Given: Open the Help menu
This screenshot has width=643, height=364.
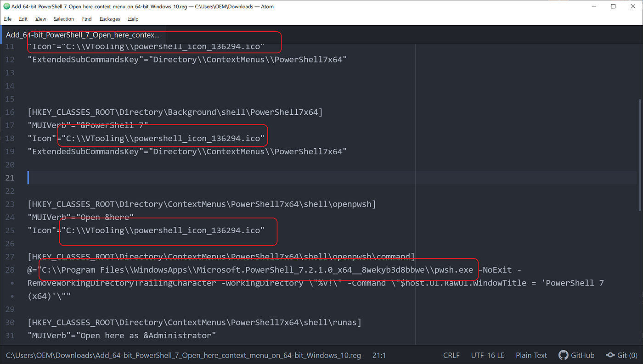Looking at the screenshot, I should point(133,19).
